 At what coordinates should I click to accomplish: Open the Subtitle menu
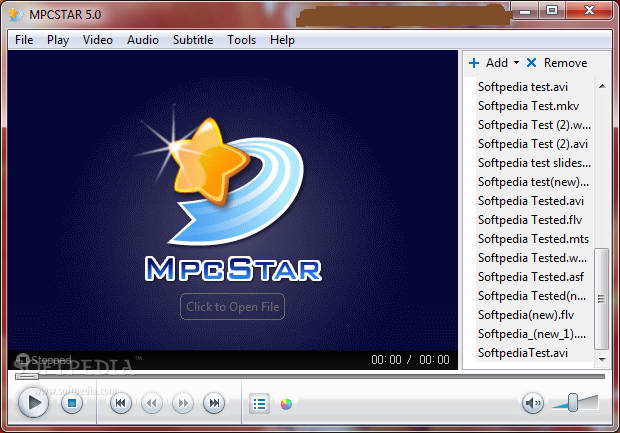pyautogui.click(x=193, y=40)
